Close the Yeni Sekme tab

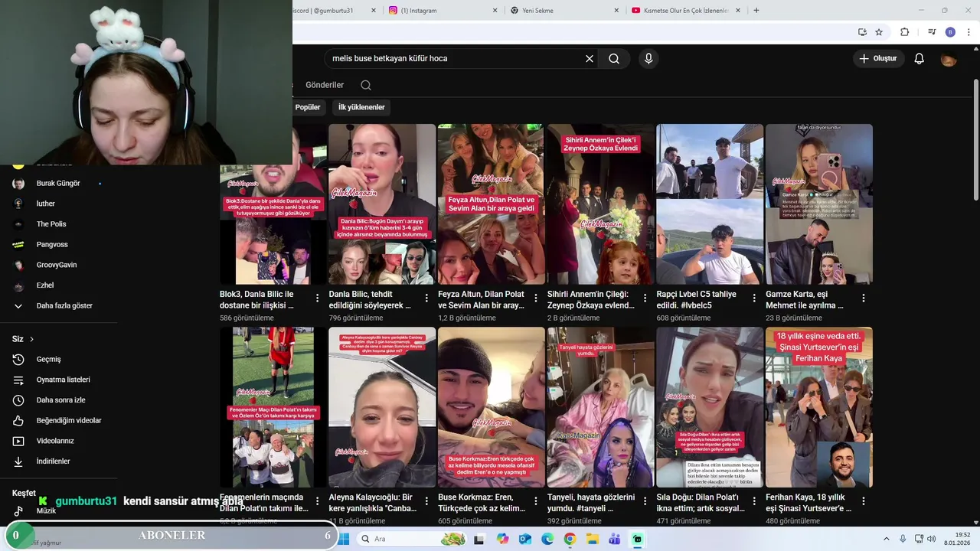(x=616, y=10)
